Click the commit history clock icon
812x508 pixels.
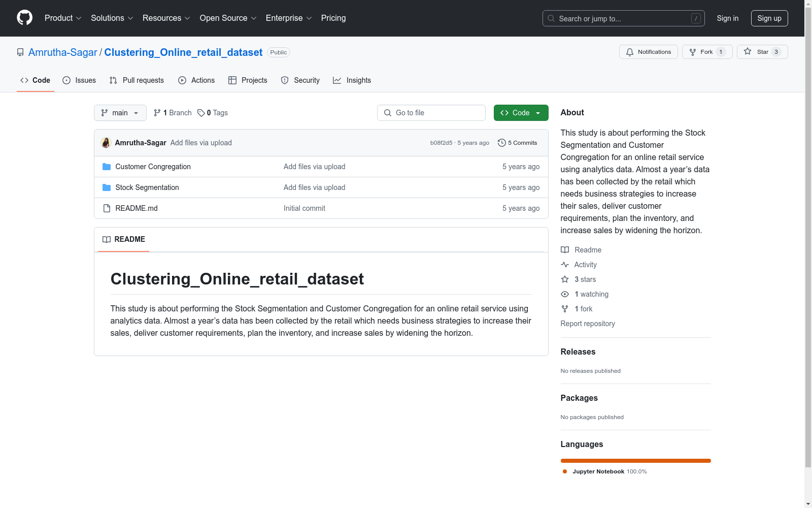pos(502,143)
